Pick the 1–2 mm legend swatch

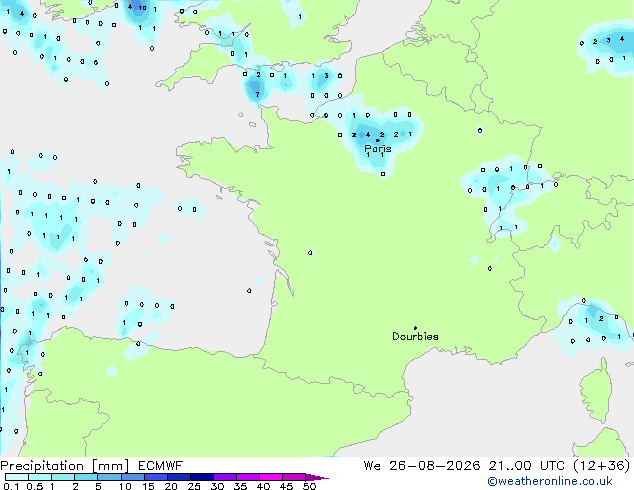(63, 477)
